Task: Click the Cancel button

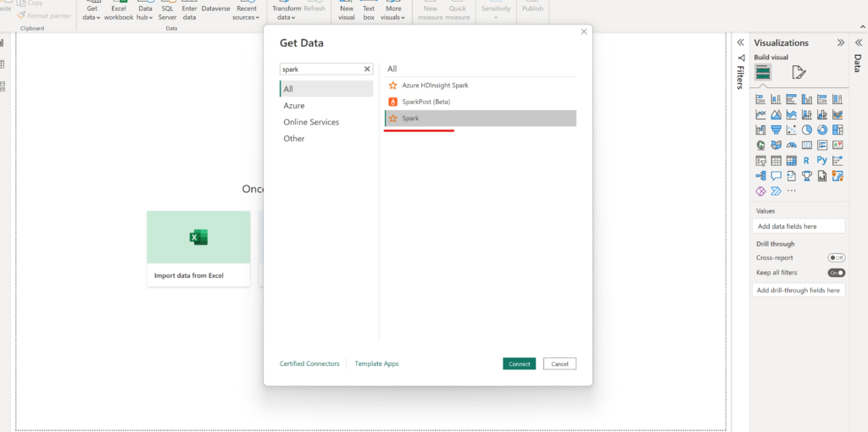Action: (x=559, y=363)
